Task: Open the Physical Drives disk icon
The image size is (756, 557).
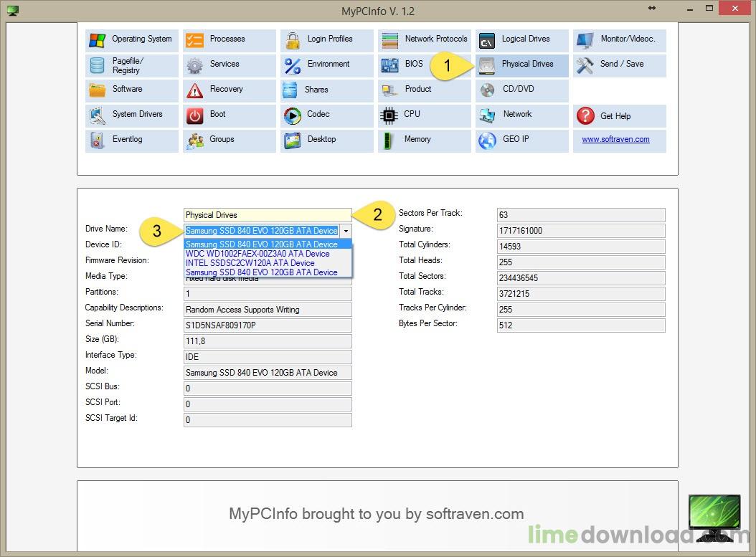Action: [x=487, y=66]
